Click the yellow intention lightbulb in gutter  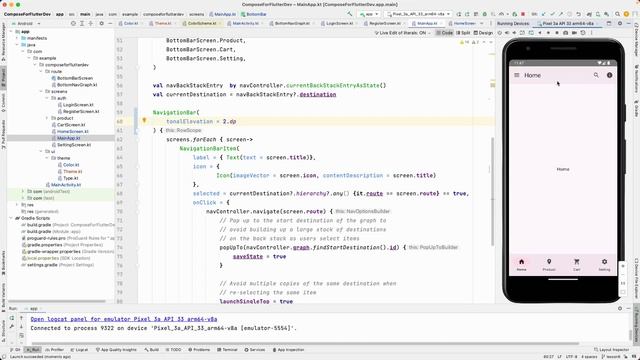(x=144, y=120)
